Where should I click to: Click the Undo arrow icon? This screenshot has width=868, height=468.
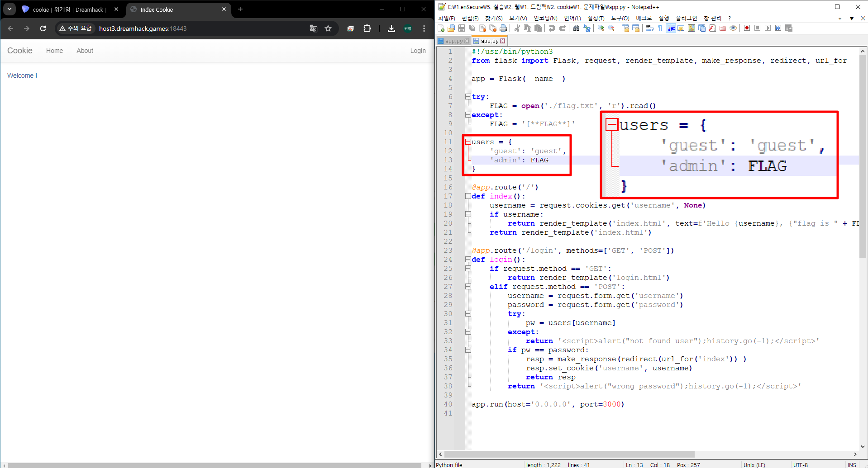pos(552,28)
